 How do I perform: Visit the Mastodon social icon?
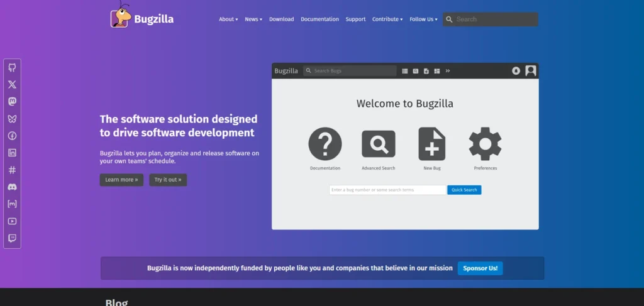[x=13, y=102]
